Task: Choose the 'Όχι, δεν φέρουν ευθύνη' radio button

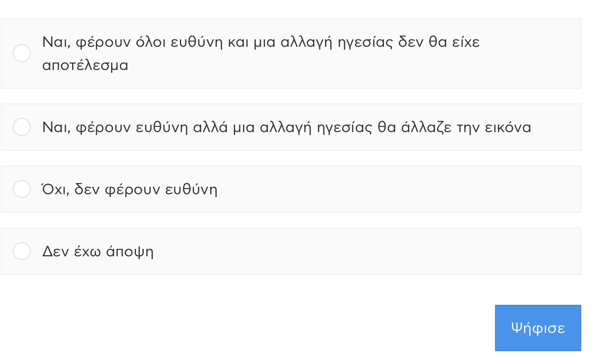Action: tap(22, 189)
